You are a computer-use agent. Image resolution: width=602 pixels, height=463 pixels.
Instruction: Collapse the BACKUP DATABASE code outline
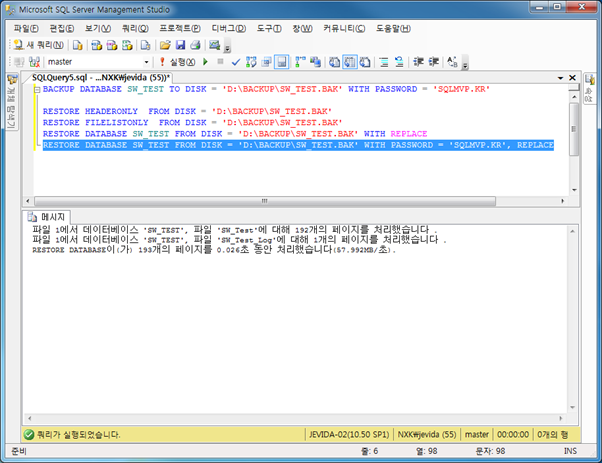[x=37, y=89]
